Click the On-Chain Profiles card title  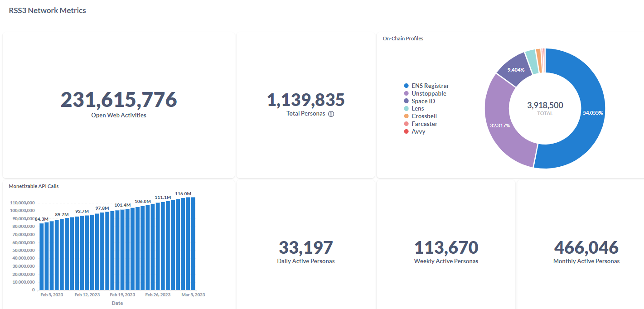[x=403, y=39]
